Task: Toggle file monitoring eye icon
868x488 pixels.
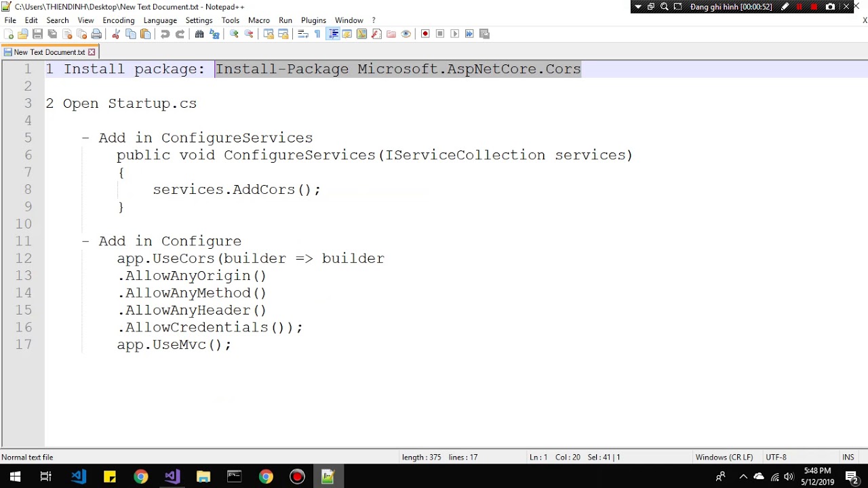Action: tap(406, 34)
